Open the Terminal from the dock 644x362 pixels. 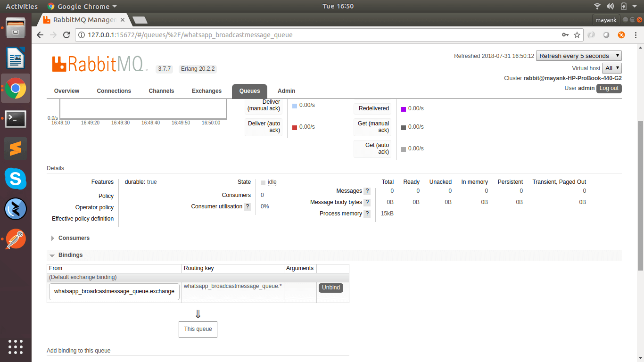click(16, 119)
